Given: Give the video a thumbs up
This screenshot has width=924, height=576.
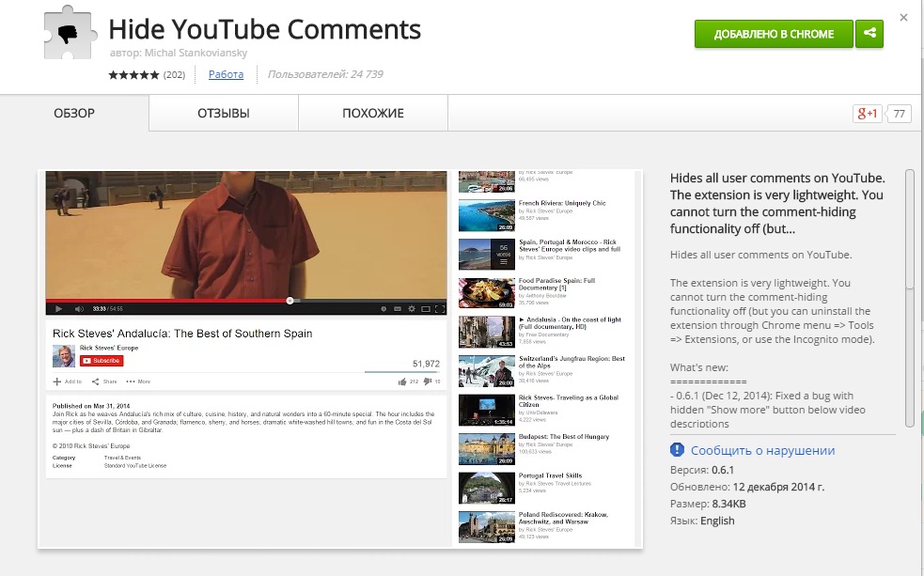Looking at the screenshot, I should pos(401,380).
